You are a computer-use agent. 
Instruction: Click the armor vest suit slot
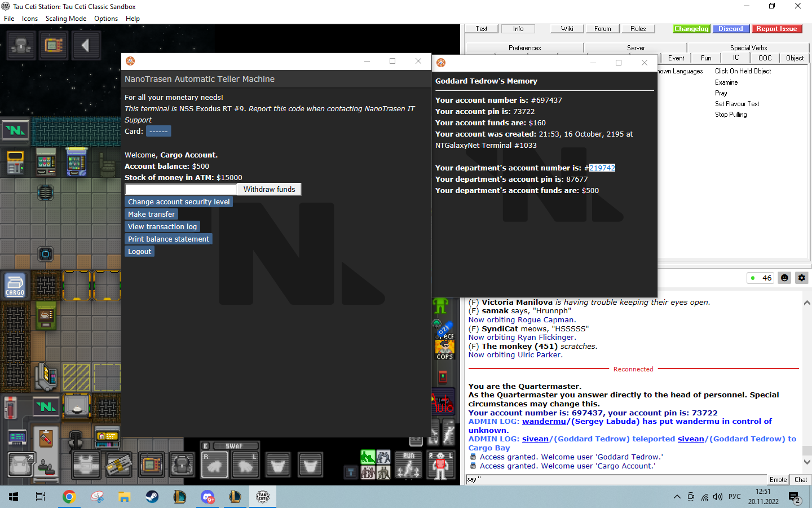[86, 465]
